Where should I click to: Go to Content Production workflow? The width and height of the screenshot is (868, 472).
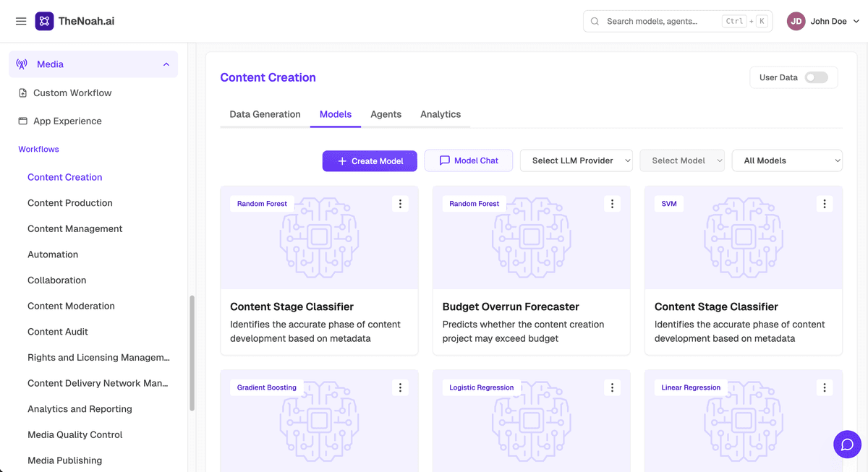click(70, 203)
